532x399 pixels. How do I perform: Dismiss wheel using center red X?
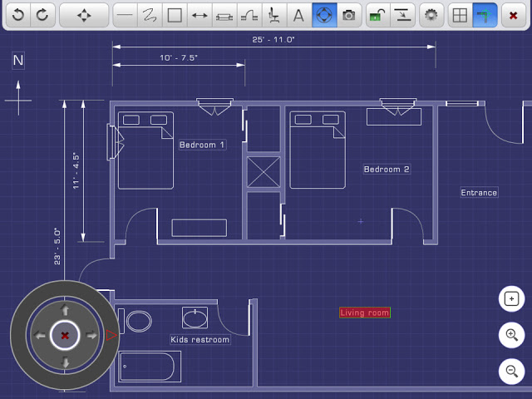point(65,336)
